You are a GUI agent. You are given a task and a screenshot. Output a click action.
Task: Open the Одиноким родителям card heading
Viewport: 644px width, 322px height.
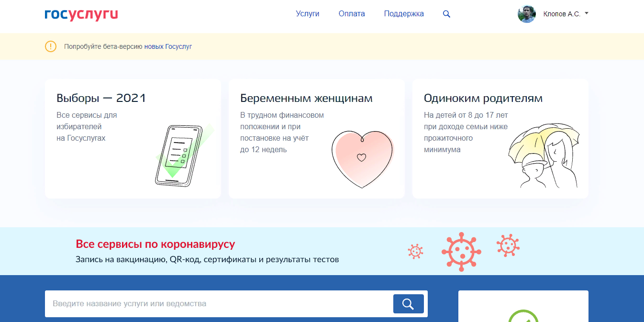tap(483, 98)
